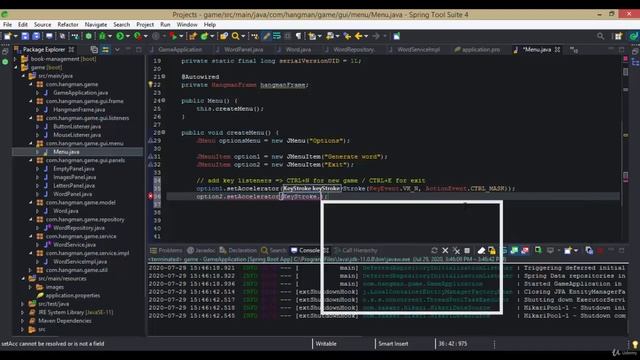The width and height of the screenshot is (640, 360).
Task: Click Collapse All in Package Explorer
Action: pos(94,49)
